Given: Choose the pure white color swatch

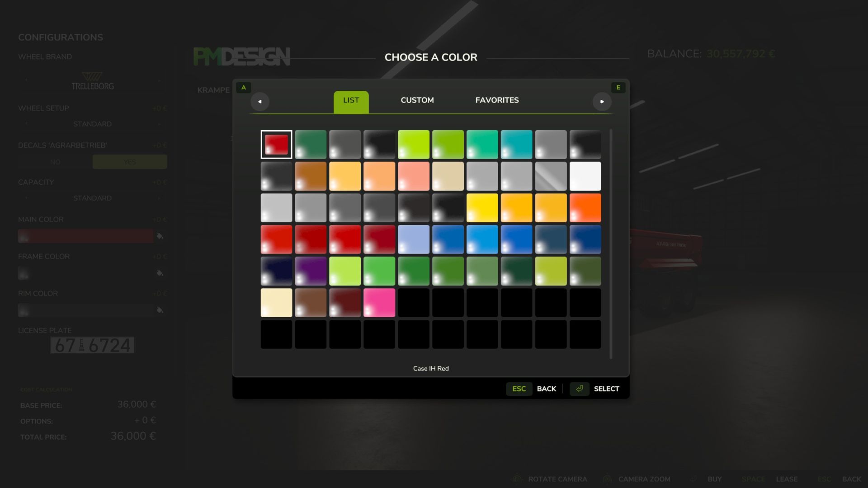Looking at the screenshot, I should (x=585, y=176).
